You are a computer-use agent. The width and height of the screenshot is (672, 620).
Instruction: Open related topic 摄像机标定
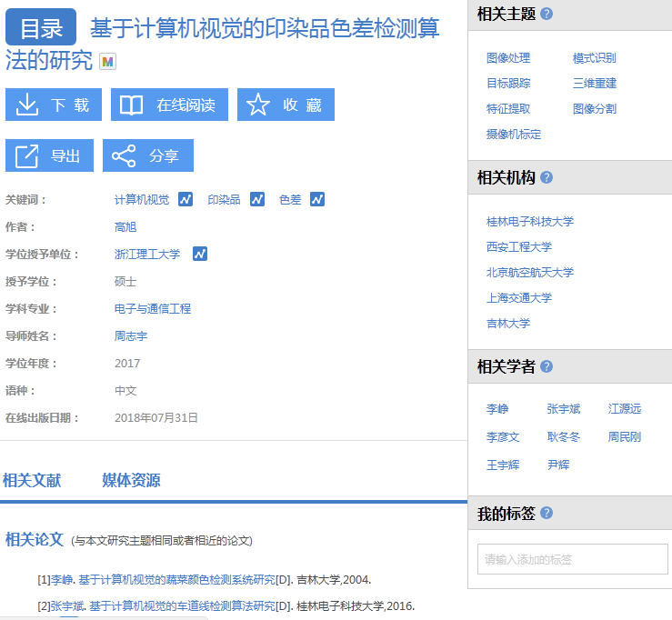[514, 135]
